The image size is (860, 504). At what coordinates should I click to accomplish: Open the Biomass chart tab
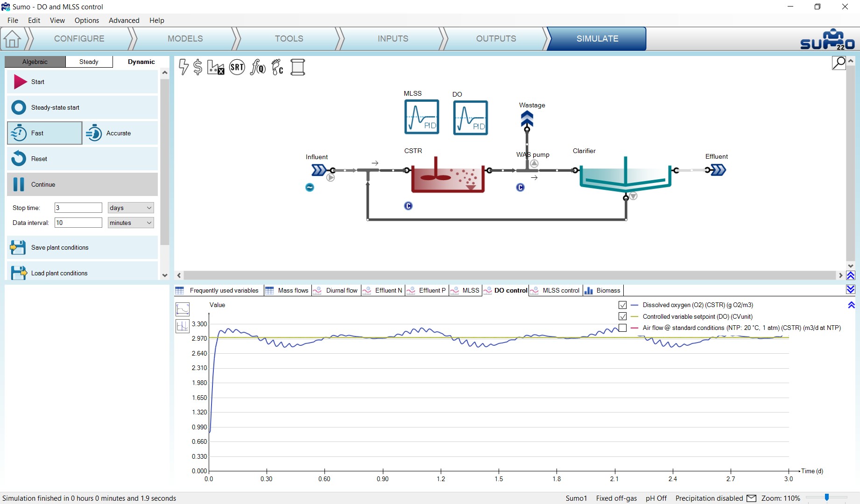click(x=603, y=290)
